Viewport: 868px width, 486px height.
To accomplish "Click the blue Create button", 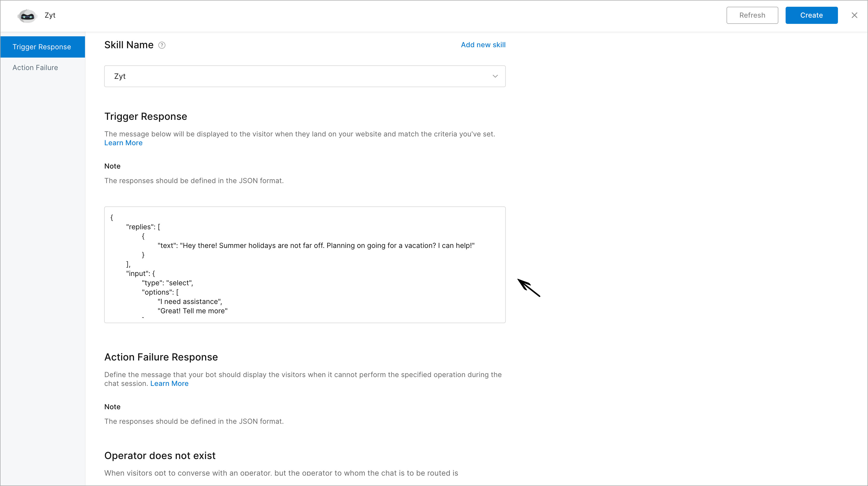I will click(x=811, y=15).
